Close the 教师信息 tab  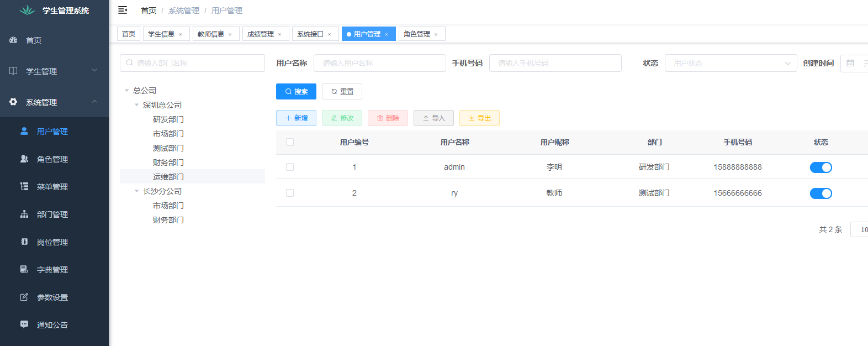[230, 34]
